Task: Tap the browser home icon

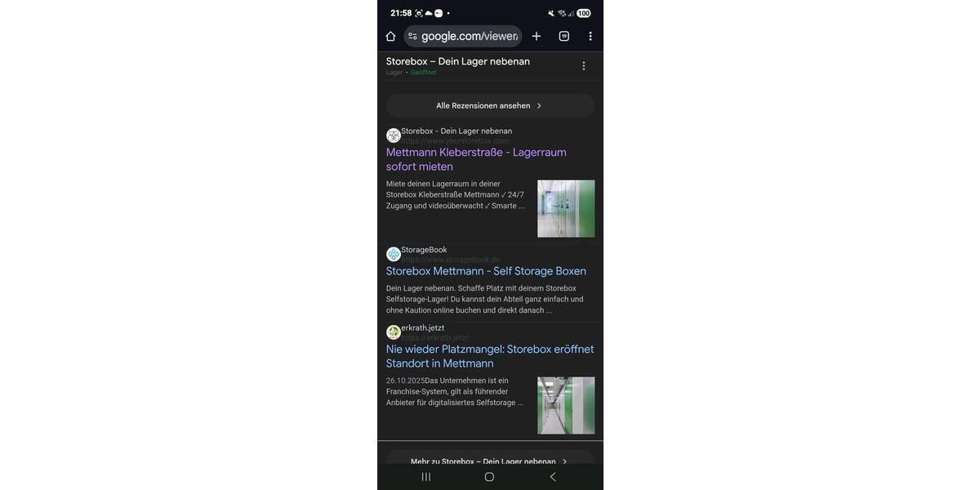Action: point(390,36)
